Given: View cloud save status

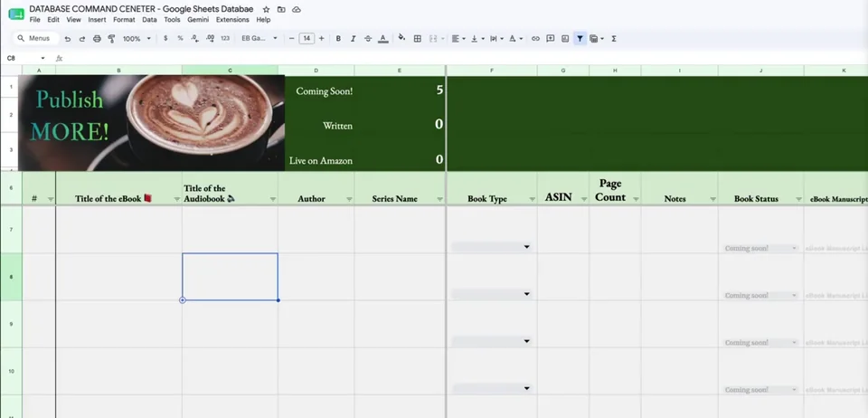Looking at the screenshot, I should [x=297, y=9].
